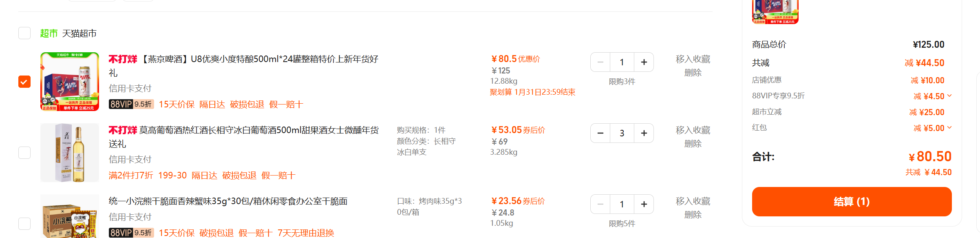
Task: Check the Mogao wine item checkbox
Action: [x=24, y=153]
